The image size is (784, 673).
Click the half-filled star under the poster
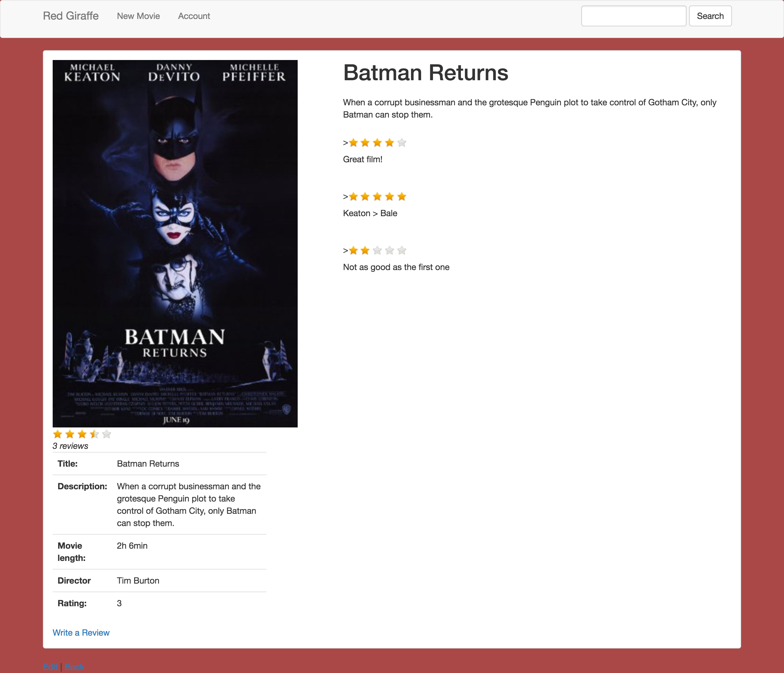(x=94, y=434)
